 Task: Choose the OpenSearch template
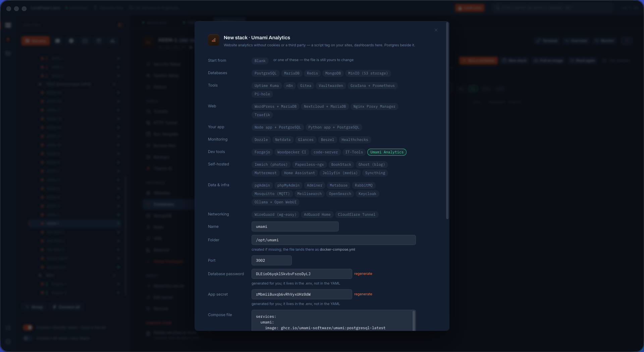[x=340, y=194]
